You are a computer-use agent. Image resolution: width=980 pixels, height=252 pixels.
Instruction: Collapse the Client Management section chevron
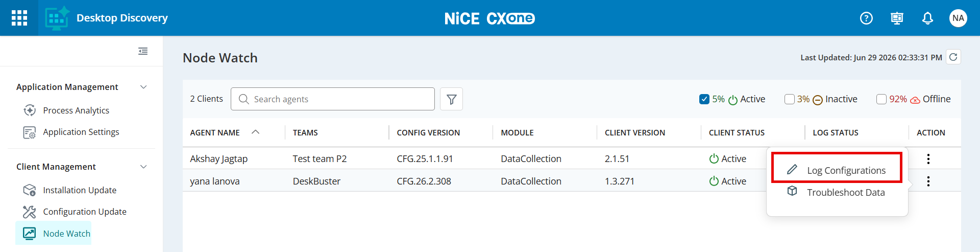coord(143,167)
